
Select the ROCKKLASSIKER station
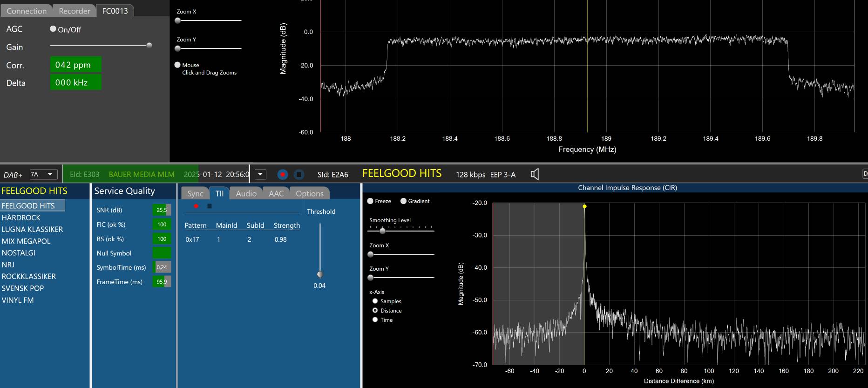coord(29,276)
